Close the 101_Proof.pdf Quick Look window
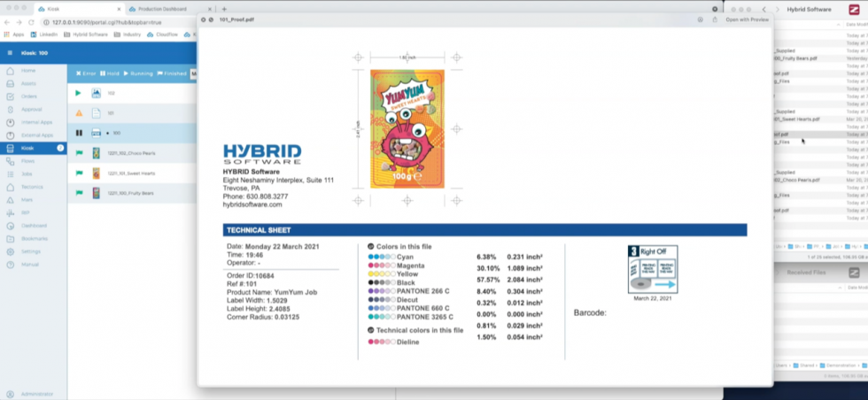The height and width of the screenshot is (400, 868). (203, 19)
